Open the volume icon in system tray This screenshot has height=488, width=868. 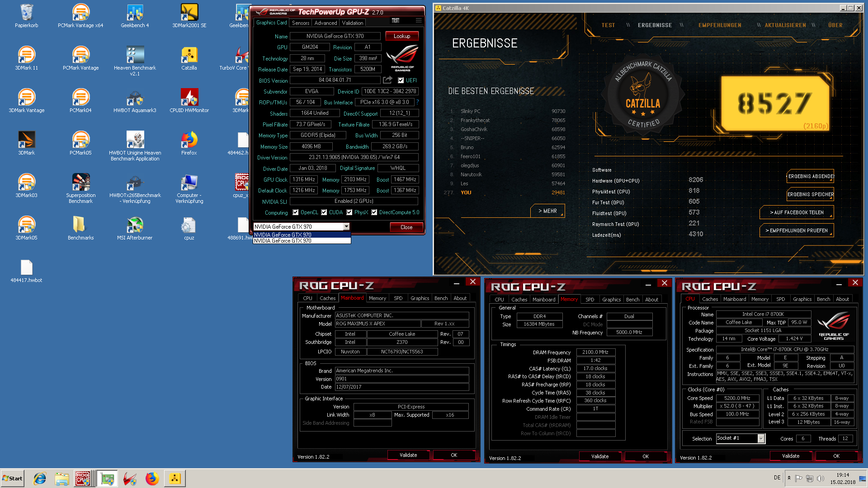coord(821,478)
